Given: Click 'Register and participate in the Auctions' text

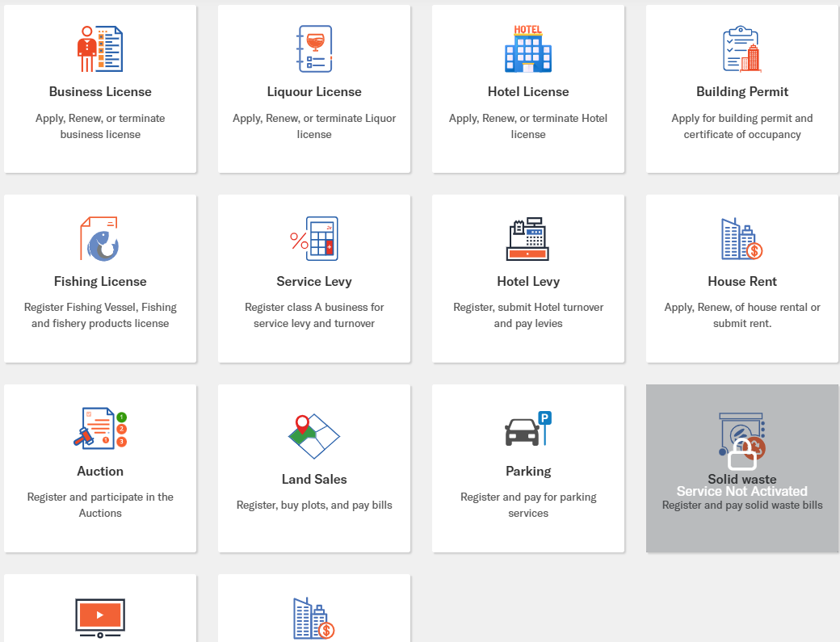Looking at the screenshot, I should [x=100, y=505].
